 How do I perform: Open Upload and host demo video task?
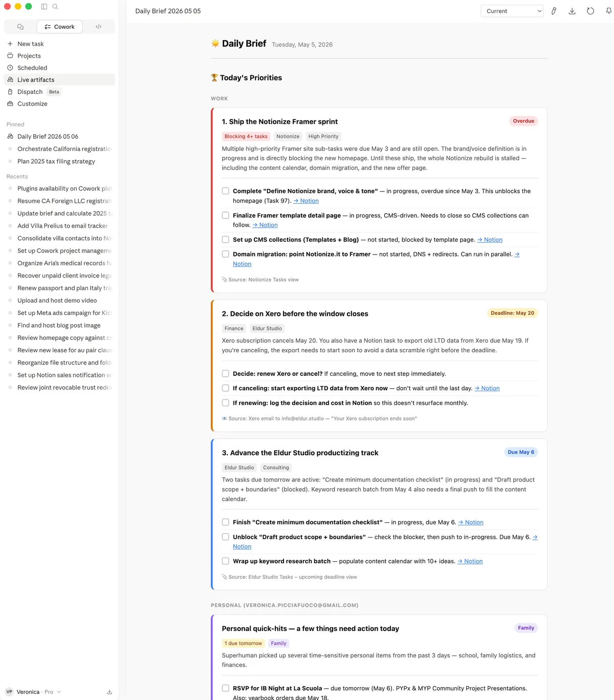[x=59, y=301]
